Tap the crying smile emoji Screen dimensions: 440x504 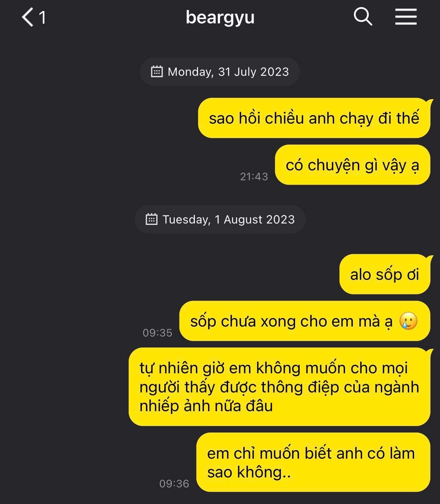(x=408, y=321)
